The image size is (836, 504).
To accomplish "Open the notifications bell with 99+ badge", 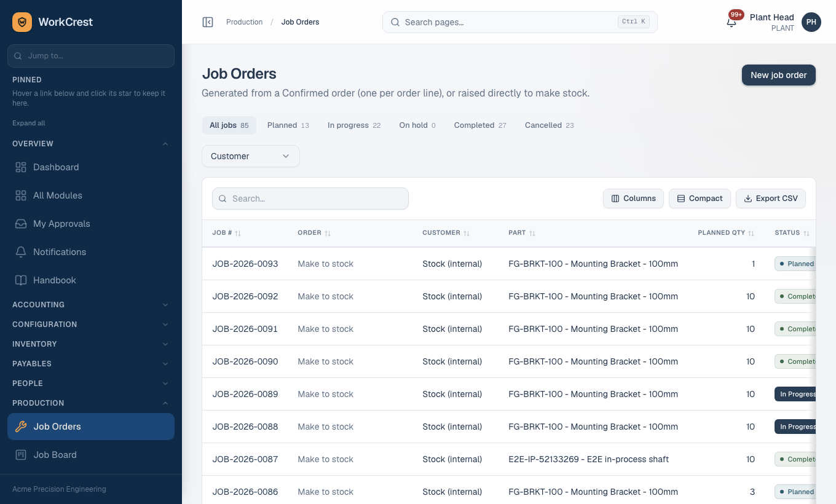I will pos(731,22).
